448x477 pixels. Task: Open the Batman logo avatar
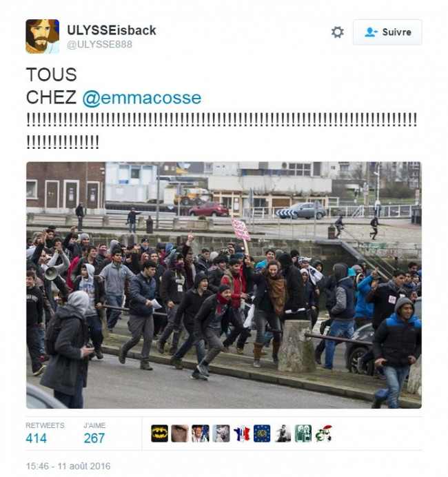pyautogui.click(x=159, y=433)
